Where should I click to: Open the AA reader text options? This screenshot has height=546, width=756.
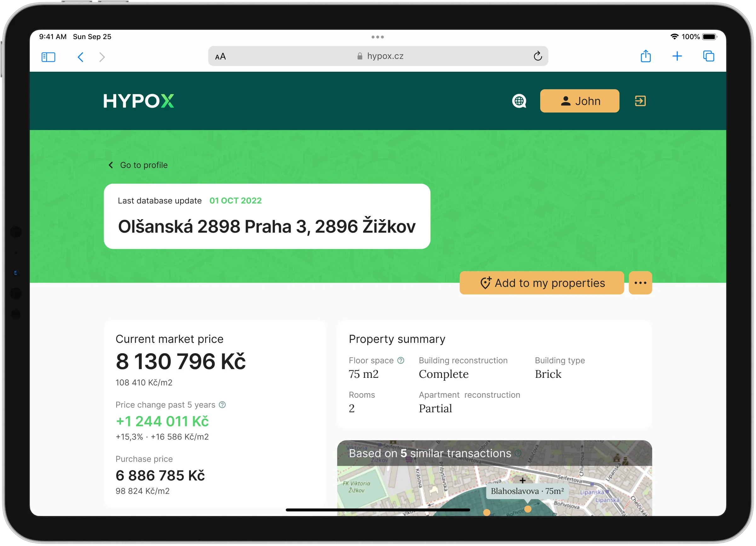(221, 56)
